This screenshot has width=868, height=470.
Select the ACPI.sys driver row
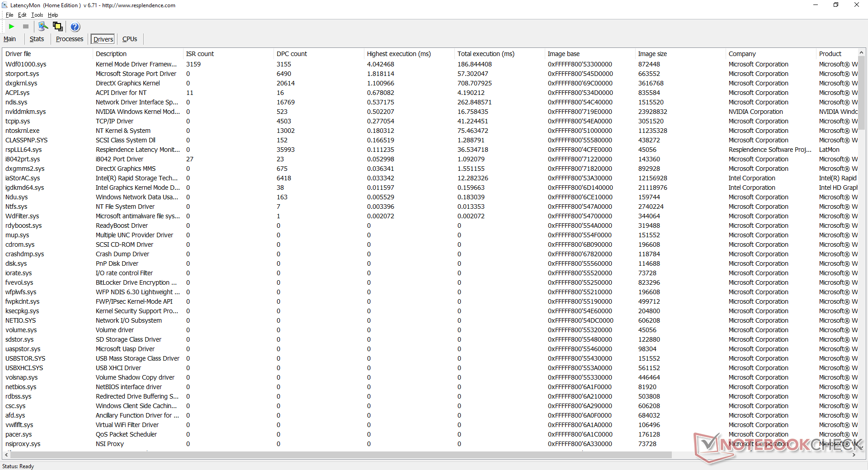point(430,93)
